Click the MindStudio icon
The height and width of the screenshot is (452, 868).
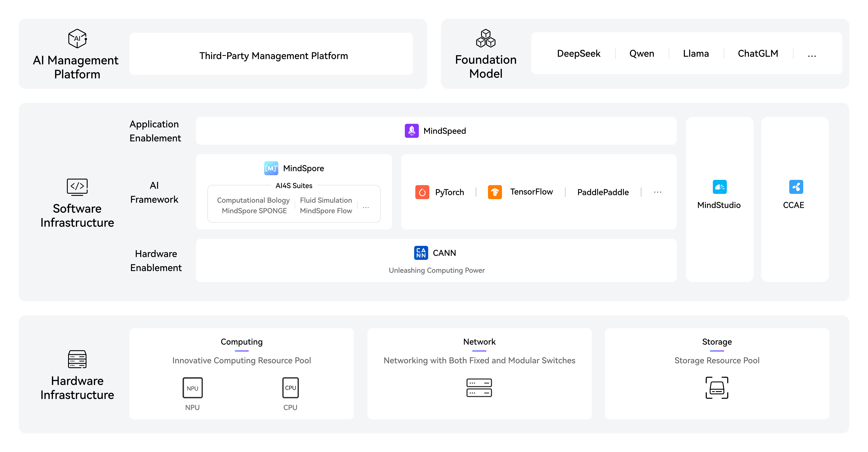pos(719,187)
